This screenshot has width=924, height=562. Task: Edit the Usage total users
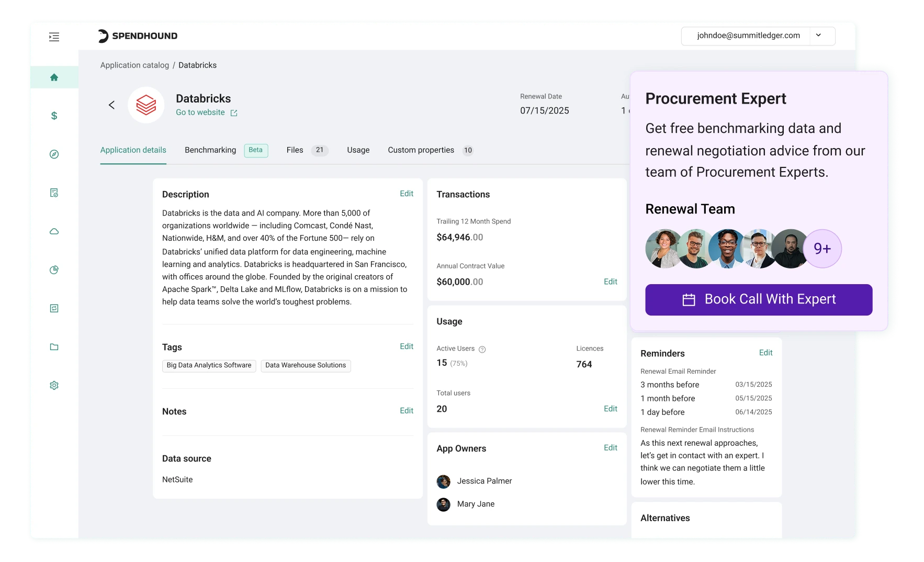coord(610,409)
